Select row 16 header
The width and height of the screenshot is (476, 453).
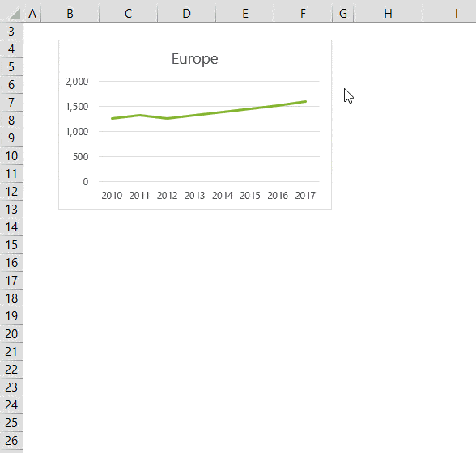[11, 263]
